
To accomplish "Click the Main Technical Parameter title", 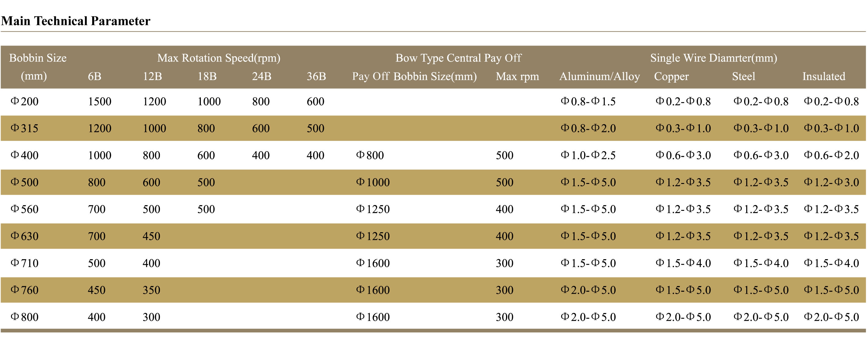I will click(x=75, y=21).
